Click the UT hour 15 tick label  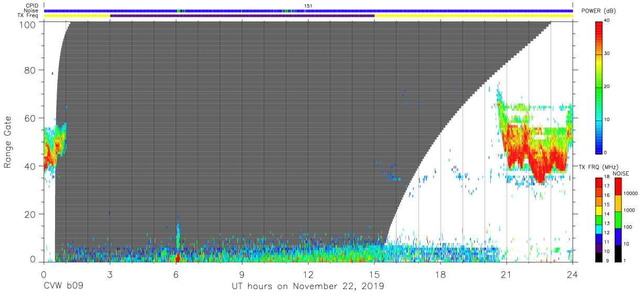pos(374,274)
